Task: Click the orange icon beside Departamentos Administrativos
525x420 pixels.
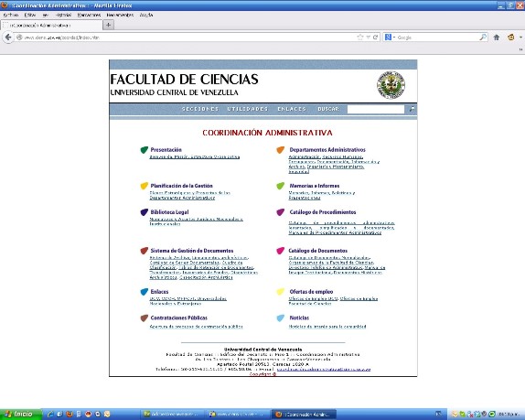Action: pos(280,150)
